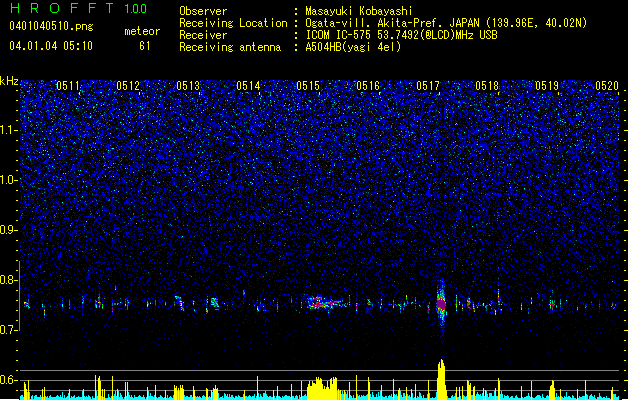Click time marker 0516
Viewport: 629px width, 400px height.
[368, 85]
